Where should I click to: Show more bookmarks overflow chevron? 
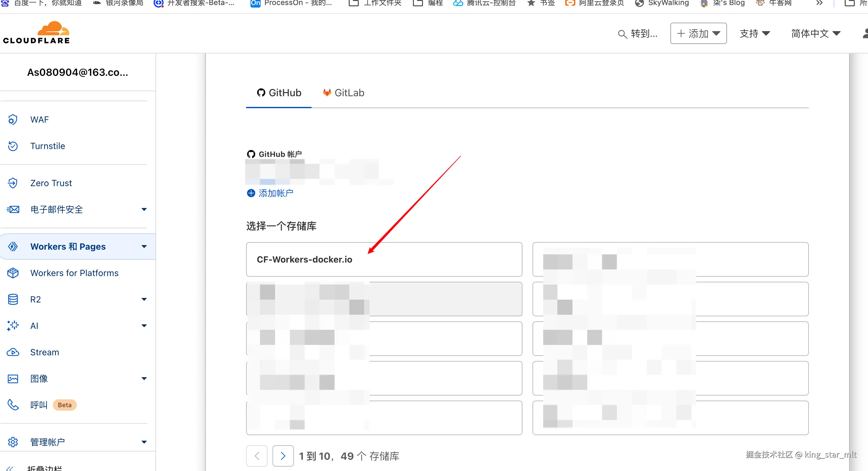(x=820, y=3)
